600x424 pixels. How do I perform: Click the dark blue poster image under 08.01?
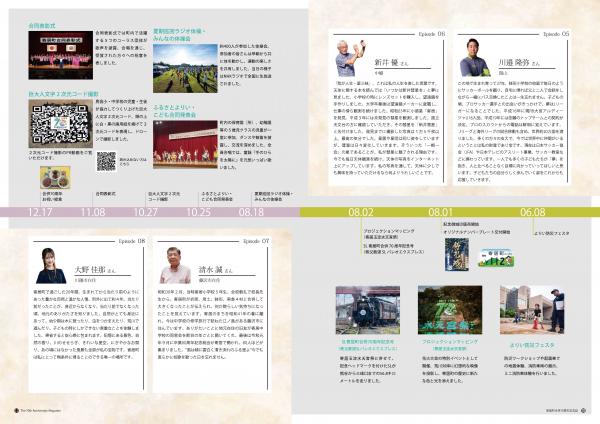tap(457, 254)
